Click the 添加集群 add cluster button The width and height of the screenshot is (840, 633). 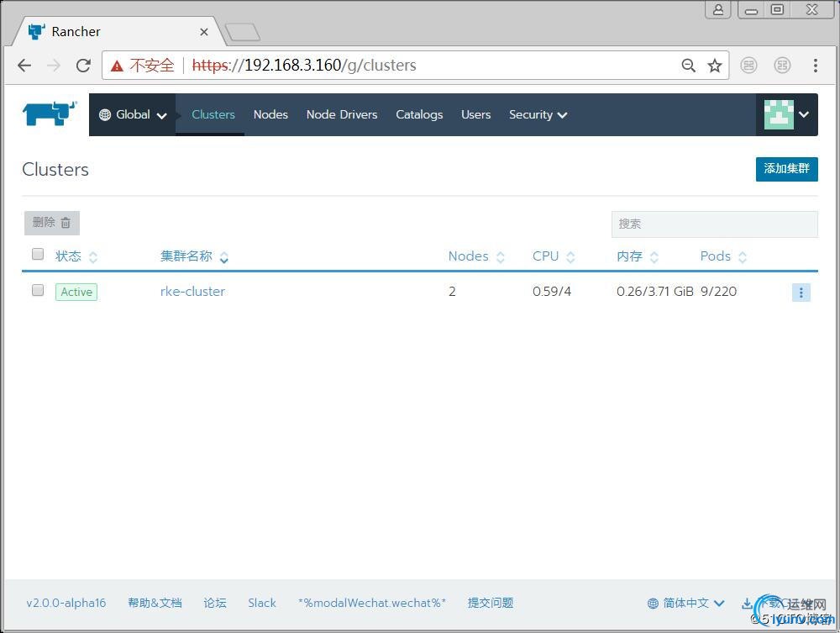786,169
